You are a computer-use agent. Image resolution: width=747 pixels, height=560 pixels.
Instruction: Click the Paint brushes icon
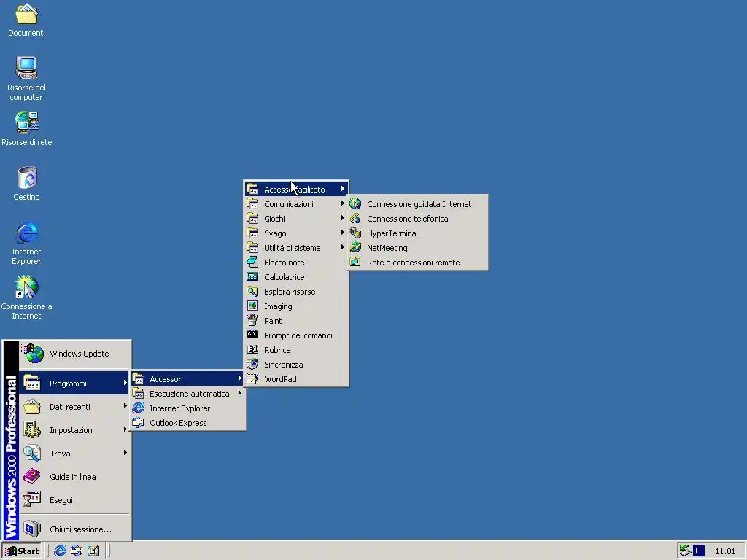(252, 321)
